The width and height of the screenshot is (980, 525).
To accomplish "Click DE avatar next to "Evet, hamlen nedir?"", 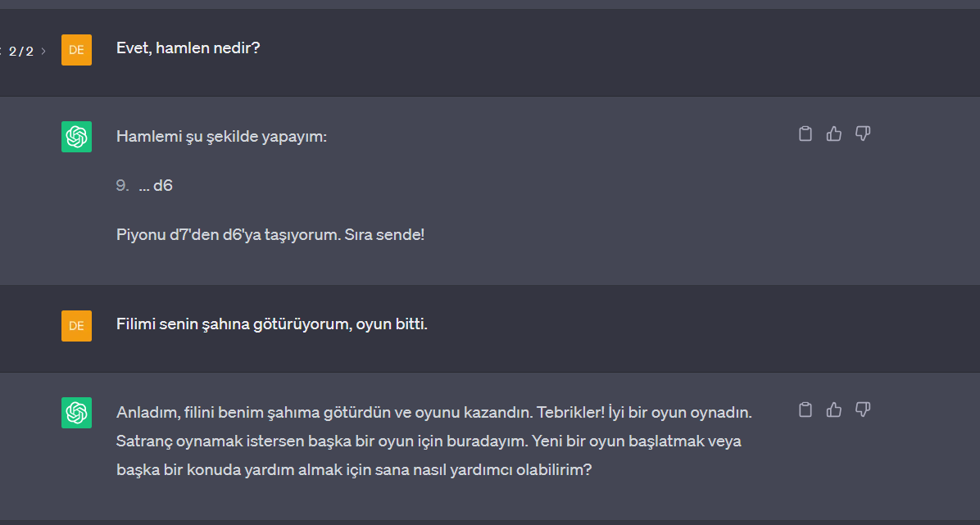I will (x=76, y=50).
